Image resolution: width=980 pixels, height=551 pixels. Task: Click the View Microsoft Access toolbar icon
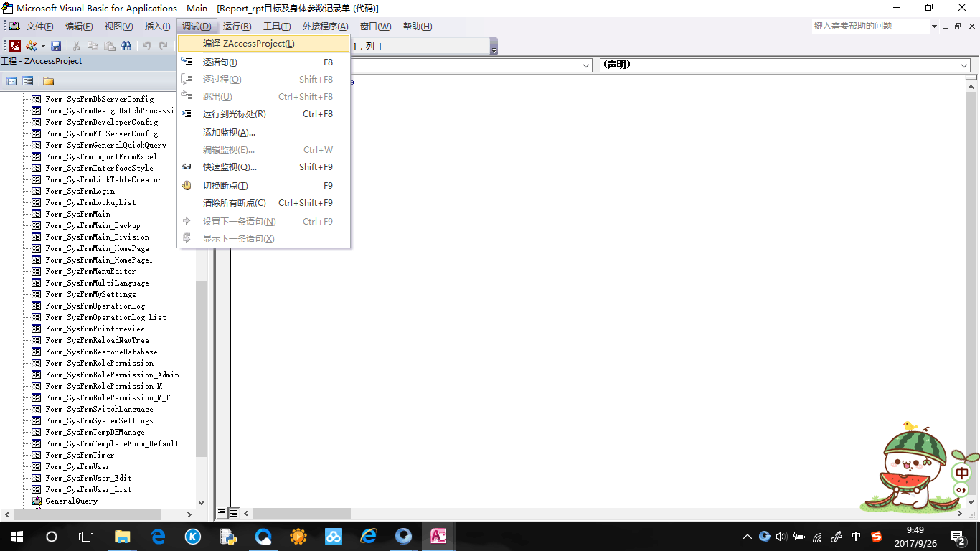(x=14, y=45)
